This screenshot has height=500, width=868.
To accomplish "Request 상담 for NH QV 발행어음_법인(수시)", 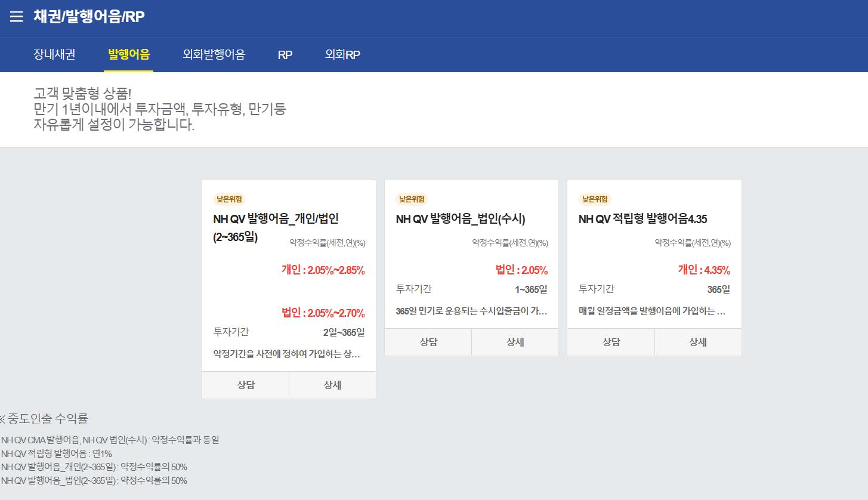I will [428, 342].
